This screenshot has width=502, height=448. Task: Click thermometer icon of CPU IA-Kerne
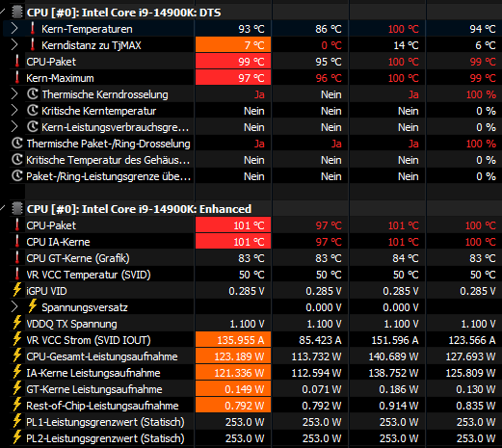pyautogui.click(x=17, y=241)
